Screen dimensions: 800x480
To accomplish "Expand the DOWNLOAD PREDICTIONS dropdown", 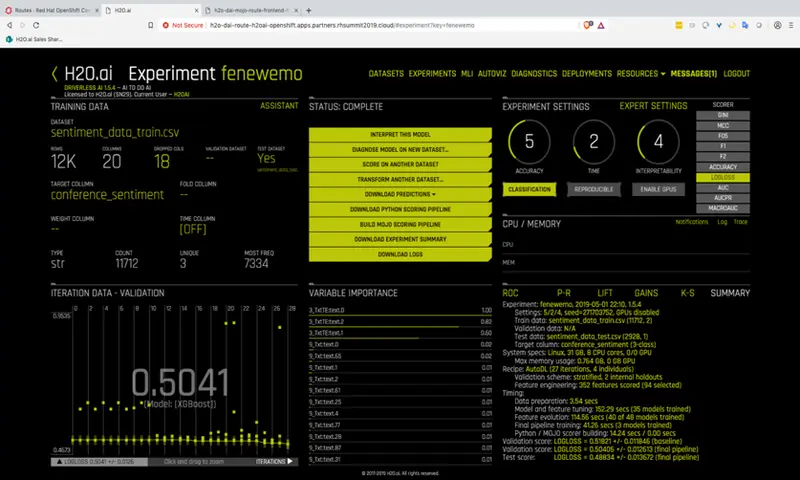I will (x=400, y=194).
